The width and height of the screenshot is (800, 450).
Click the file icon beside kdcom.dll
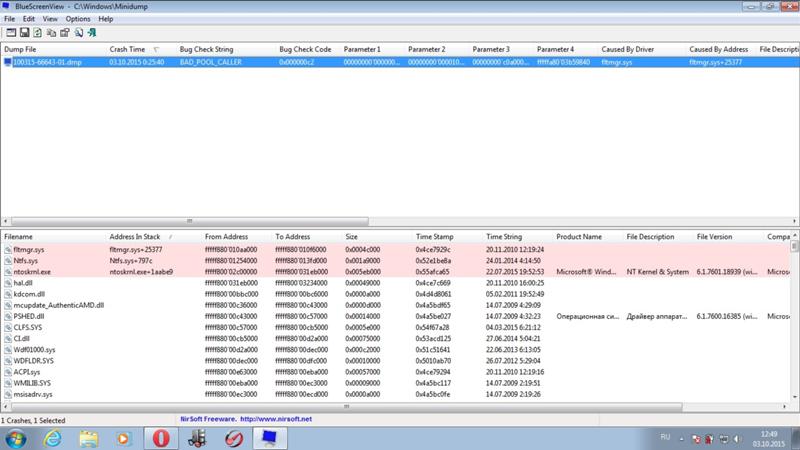pyautogui.click(x=8, y=294)
